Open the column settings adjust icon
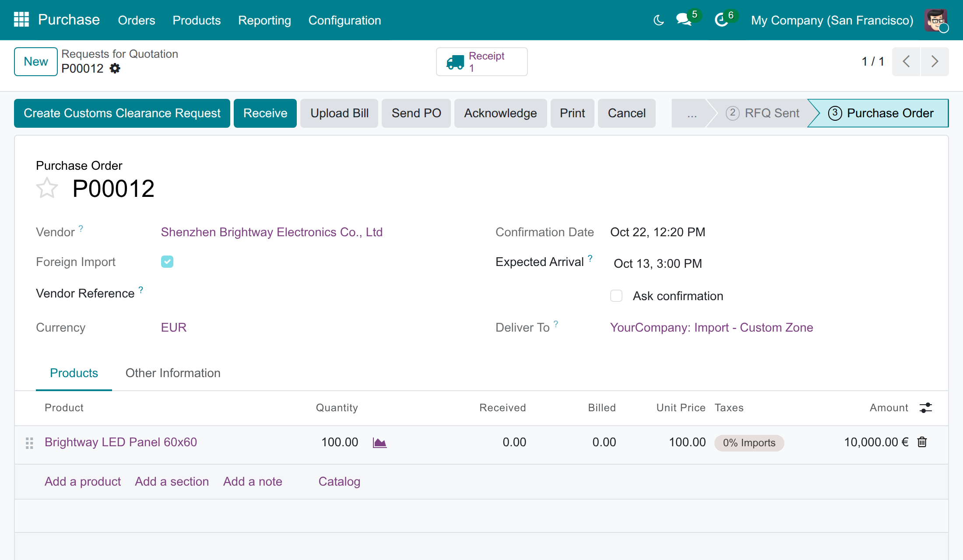 coord(926,408)
